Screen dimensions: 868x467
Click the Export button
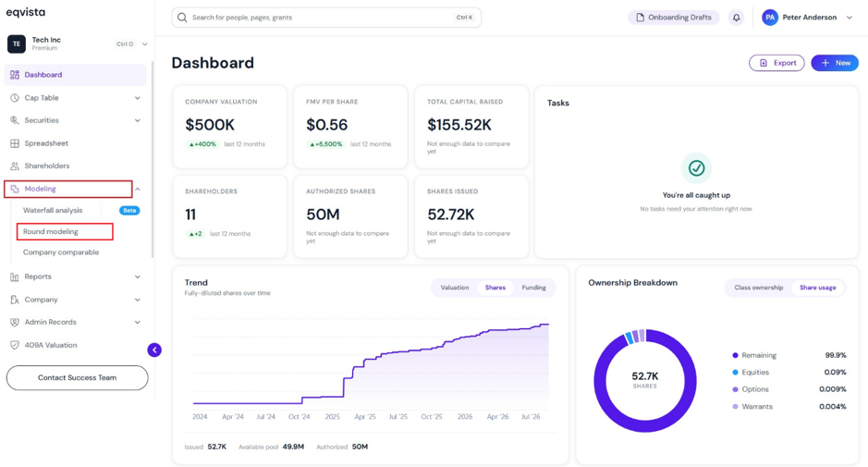[776, 63]
